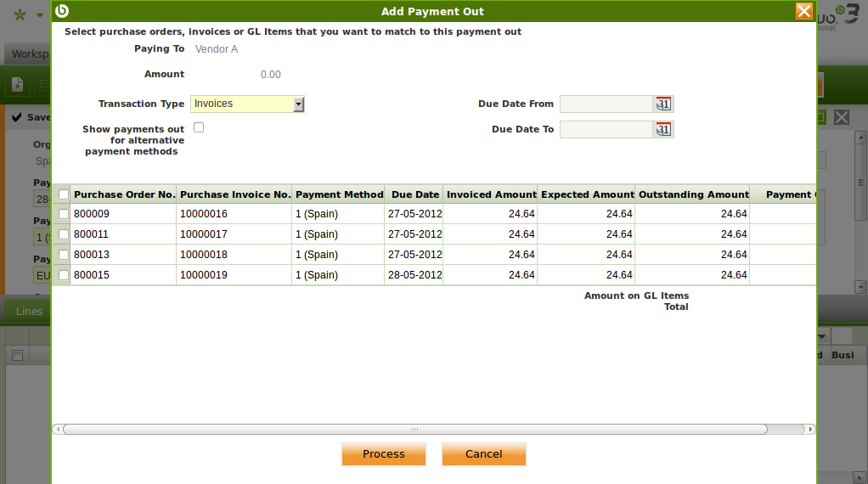Enable show payments out for alternative methods
This screenshot has height=484, width=868.
pos(199,127)
